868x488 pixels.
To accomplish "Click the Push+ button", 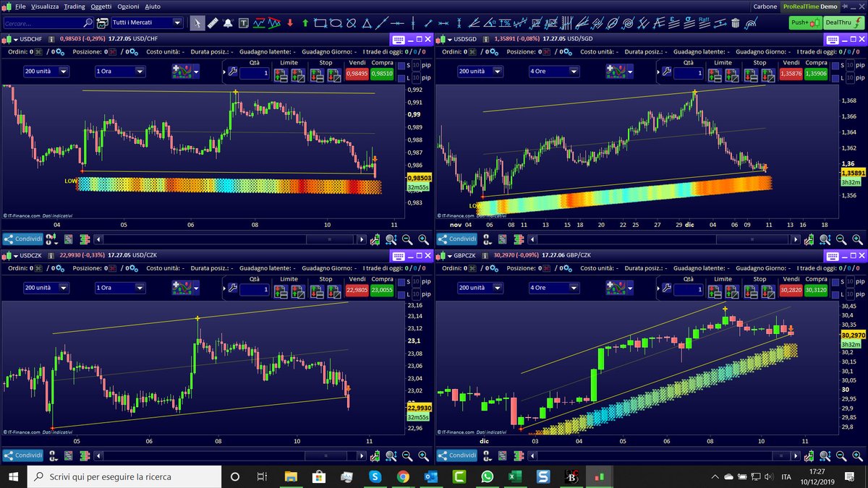I will [x=804, y=22].
